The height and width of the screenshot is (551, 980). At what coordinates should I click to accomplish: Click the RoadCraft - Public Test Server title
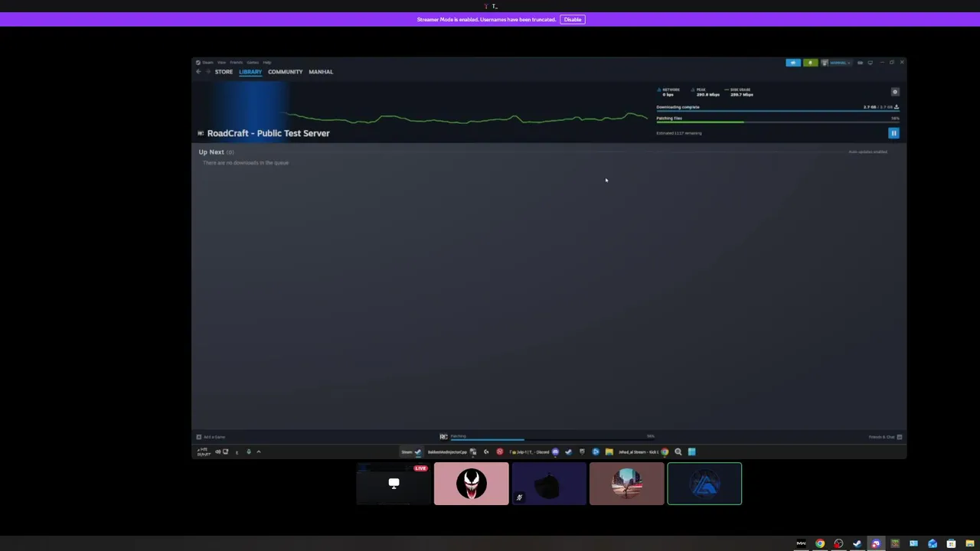pyautogui.click(x=268, y=133)
